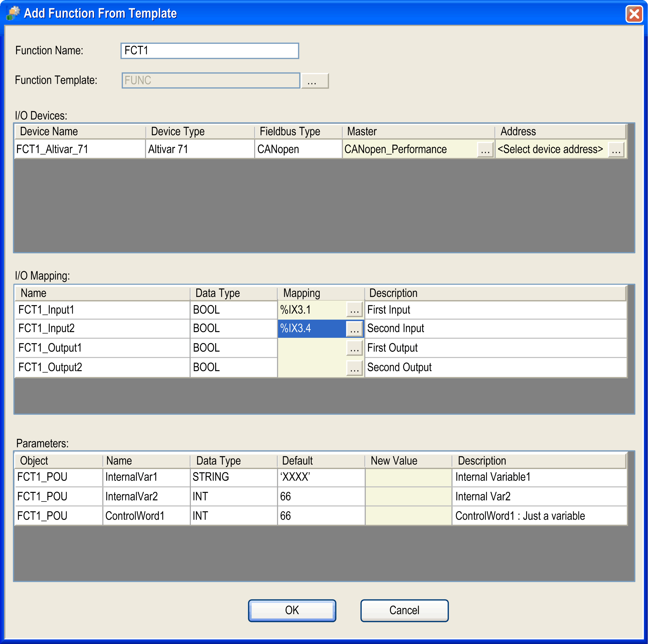Select the InternalVar1 parameter name cell
The width and height of the screenshot is (648, 644).
(146, 477)
